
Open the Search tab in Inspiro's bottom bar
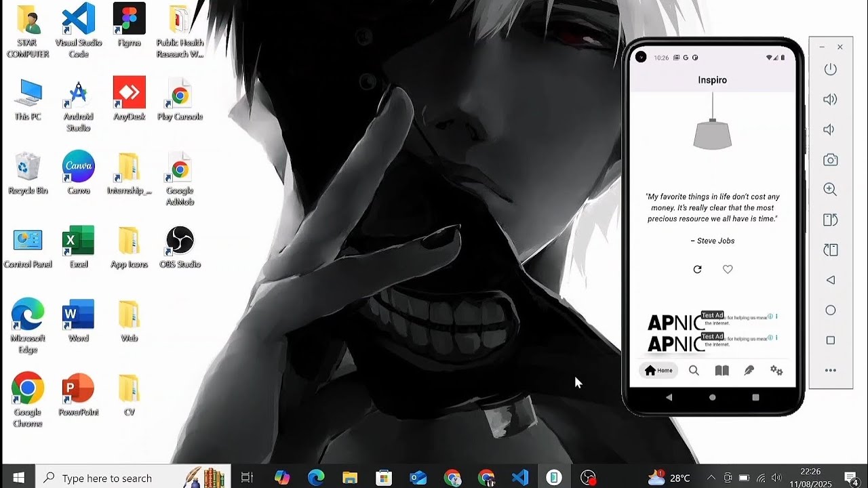tap(694, 371)
